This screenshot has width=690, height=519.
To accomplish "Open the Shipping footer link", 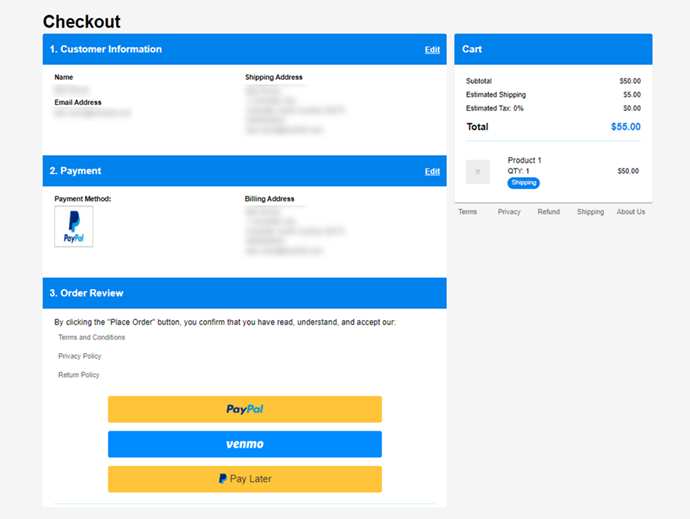I will tap(591, 212).
